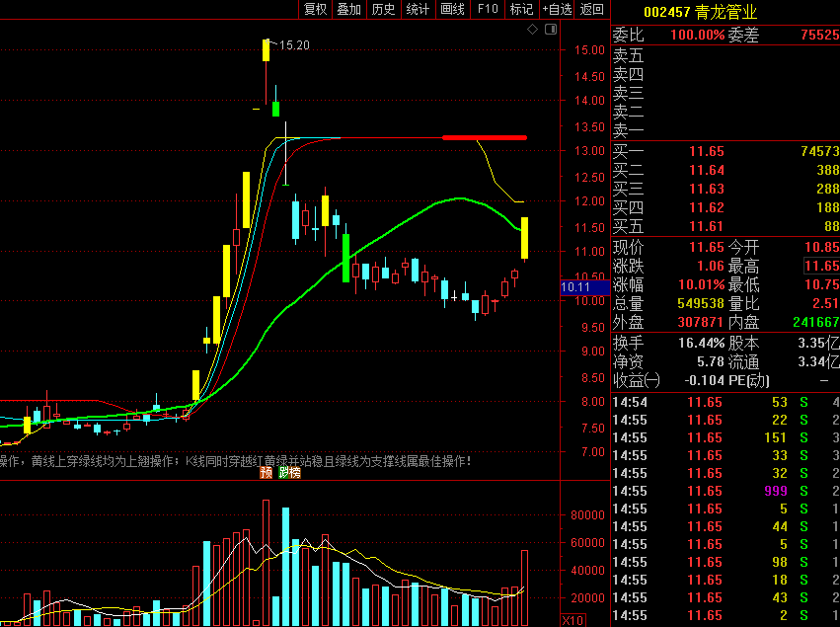The image size is (840, 627).
Task: Click the 最低 value 10.75
Action: [822, 284]
